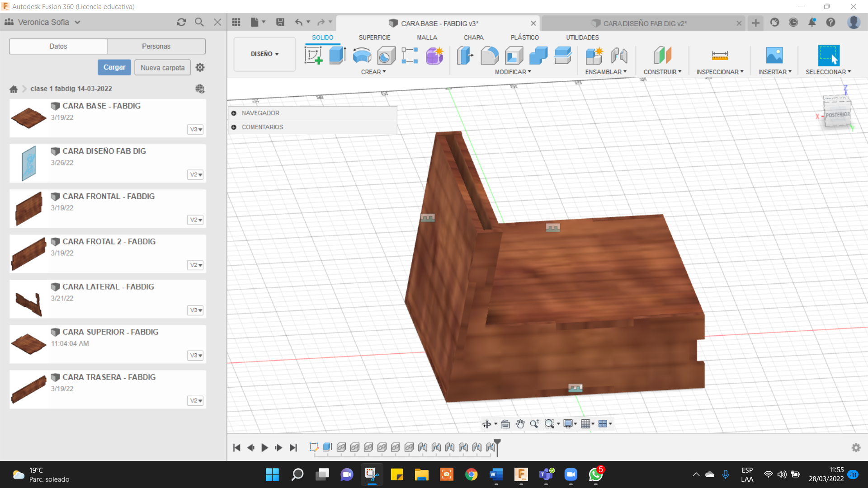
Task: Select the Revolve tool icon
Action: [x=362, y=56]
